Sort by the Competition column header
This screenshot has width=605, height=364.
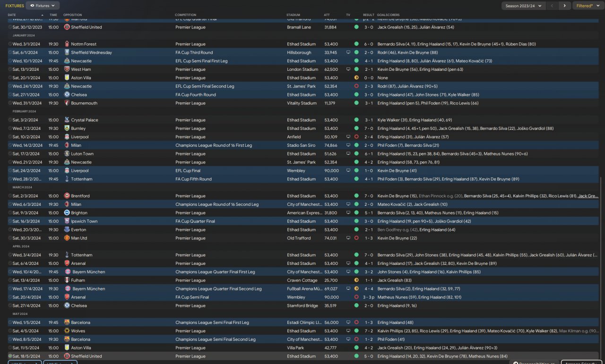(186, 15)
